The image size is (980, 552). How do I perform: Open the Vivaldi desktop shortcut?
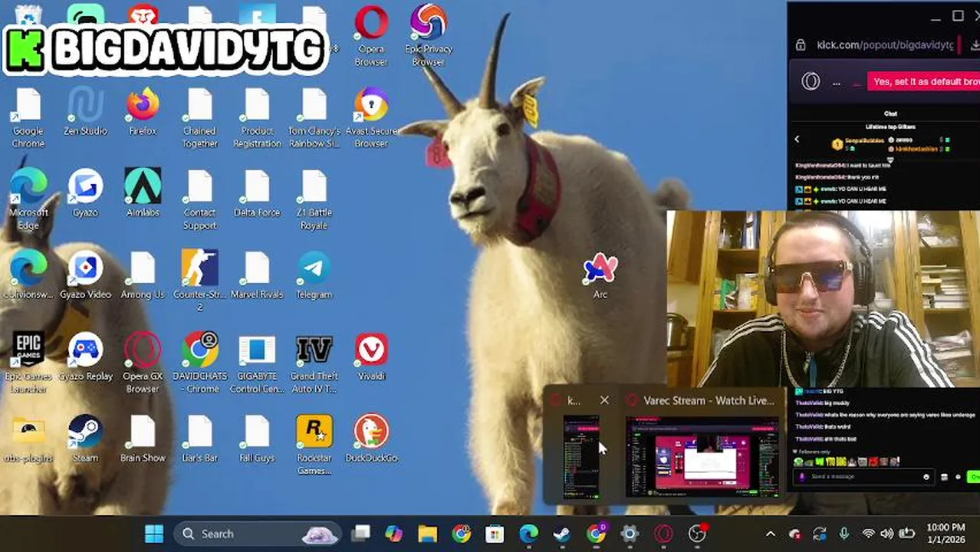[x=371, y=357]
